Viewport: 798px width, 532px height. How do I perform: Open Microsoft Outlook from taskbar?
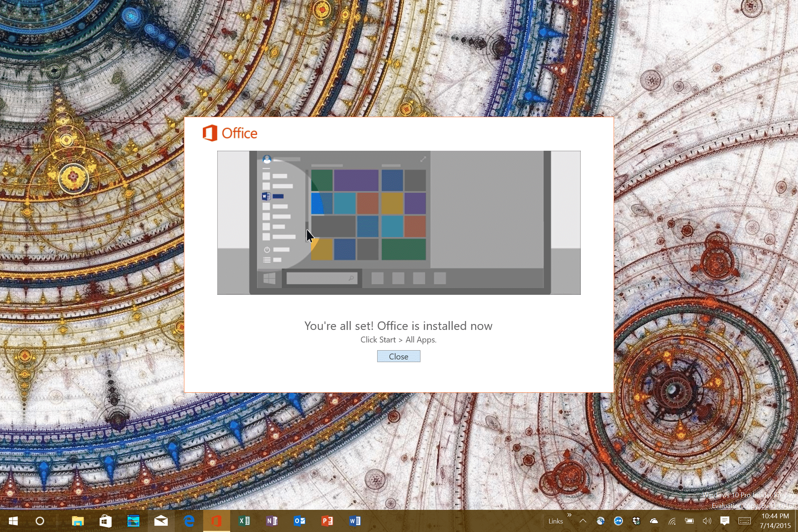[x=299, y=521]
